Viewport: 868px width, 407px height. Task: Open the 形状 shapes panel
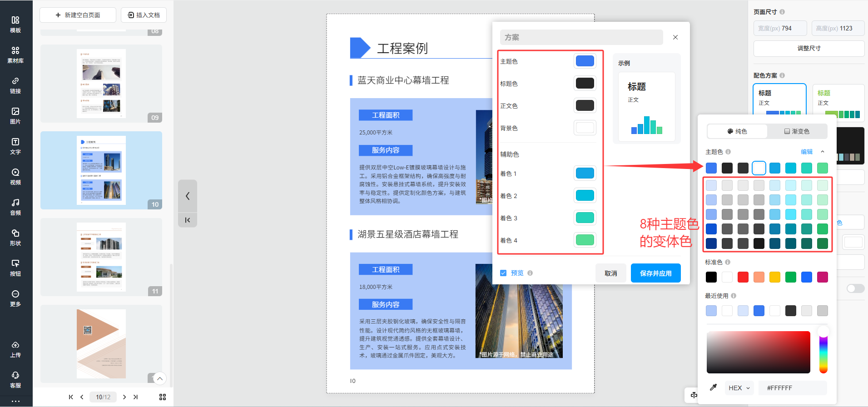click(x=15, y=237)
